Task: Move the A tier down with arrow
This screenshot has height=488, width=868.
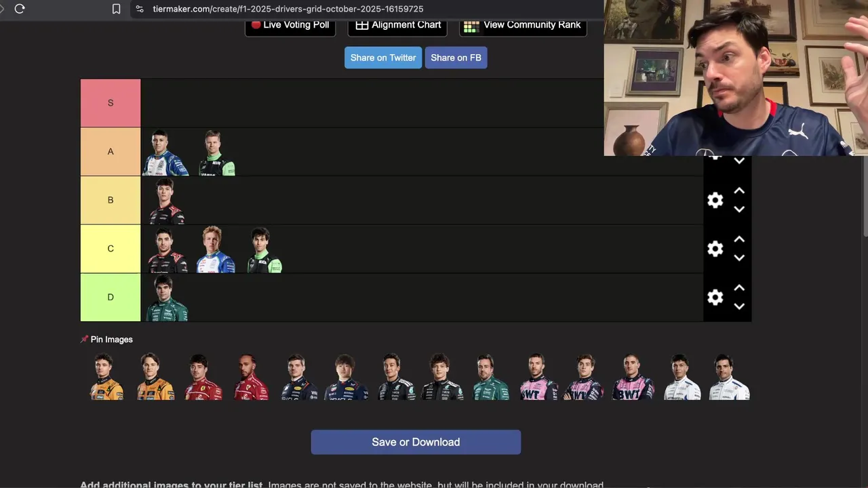Action: [x=739, y=161]
